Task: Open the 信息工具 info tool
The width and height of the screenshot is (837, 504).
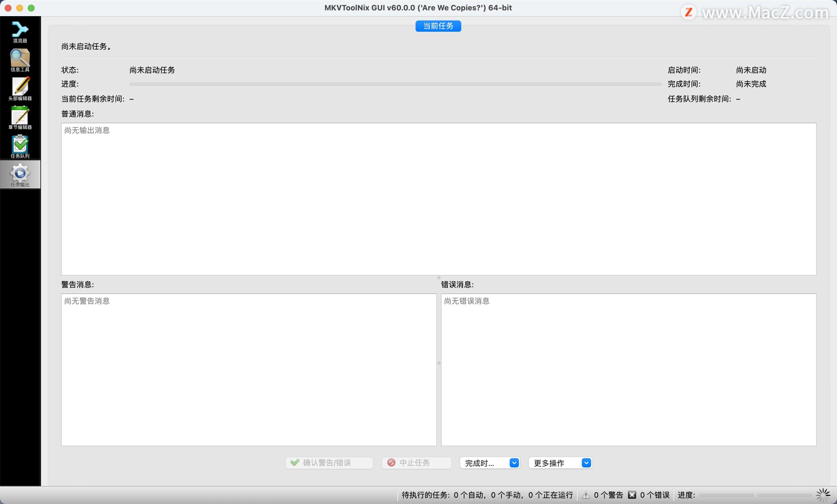Action: 20,60
